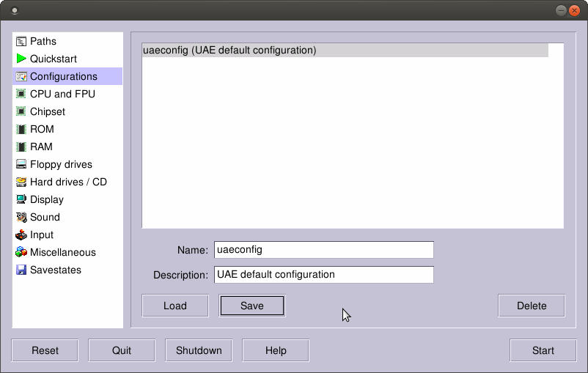Click the Input joystick icon
This screenshot has width=588, height=373.
coord(21,235)
